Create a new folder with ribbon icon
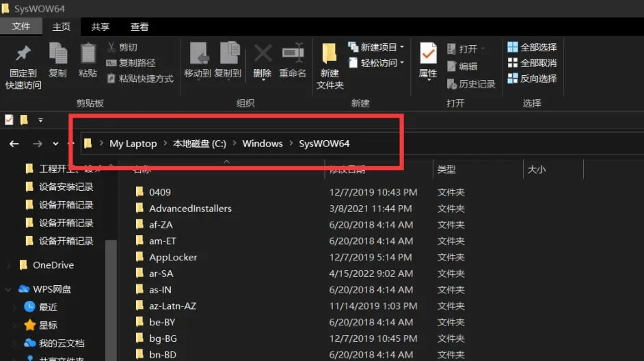 (x=330, y=55)
